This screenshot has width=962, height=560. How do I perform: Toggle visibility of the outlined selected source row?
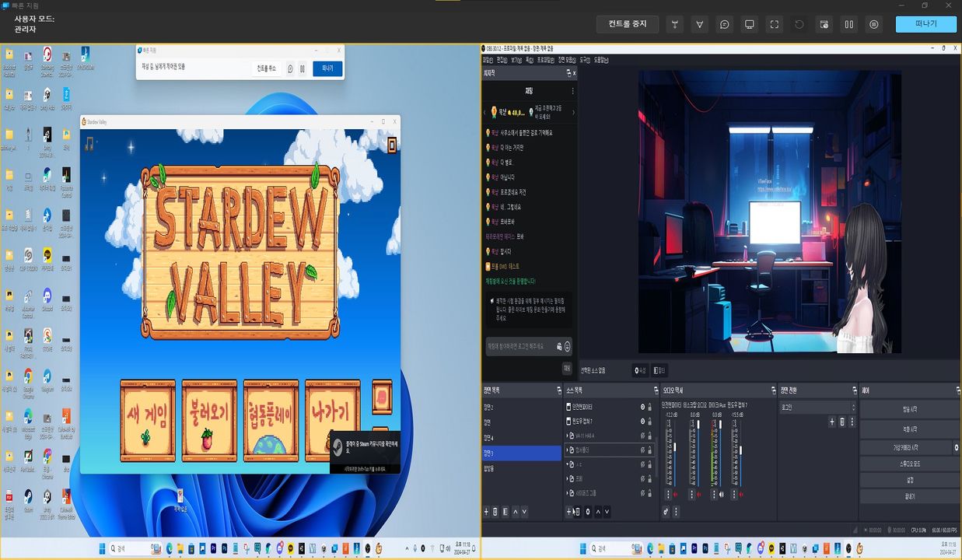tap(642, 450)
